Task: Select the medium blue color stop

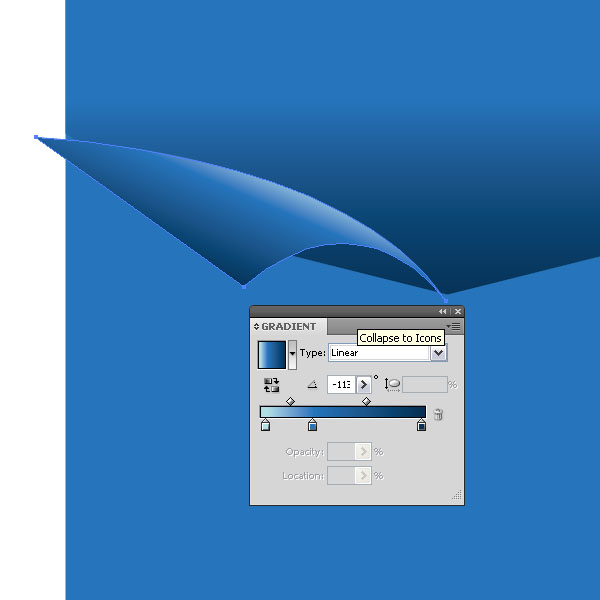Action: [312, 425]
